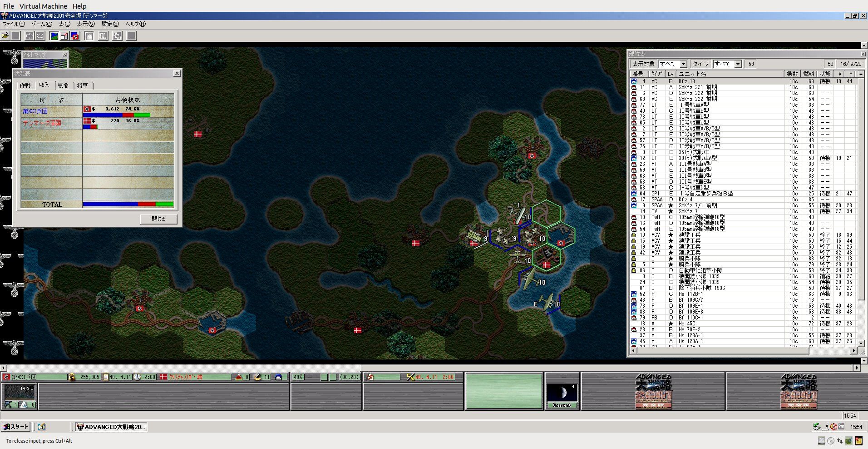Click the right-arrow toolbar icon
This screenshot has width=868, height=449.
29,36
